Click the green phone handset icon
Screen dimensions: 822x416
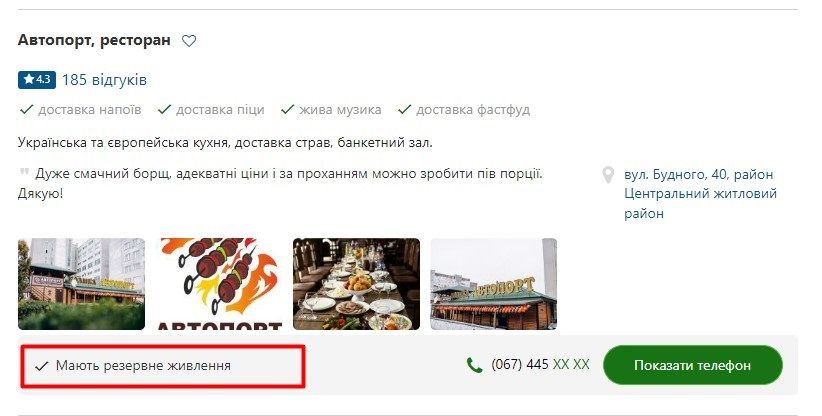474,365
